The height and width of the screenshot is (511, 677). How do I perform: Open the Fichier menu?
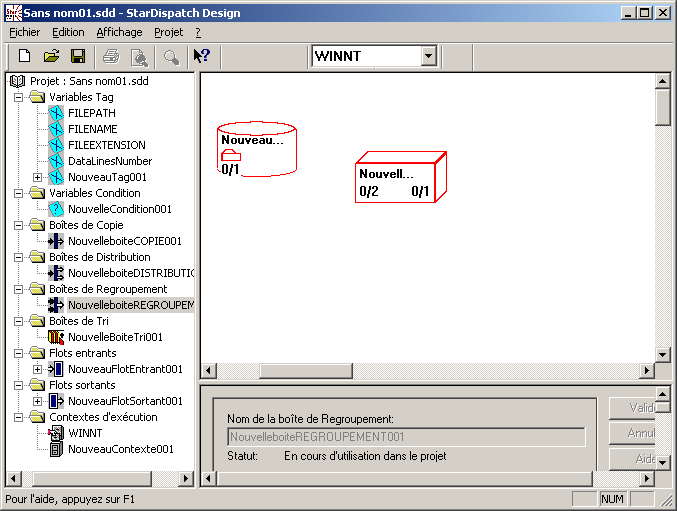click(x=24, y=32)
